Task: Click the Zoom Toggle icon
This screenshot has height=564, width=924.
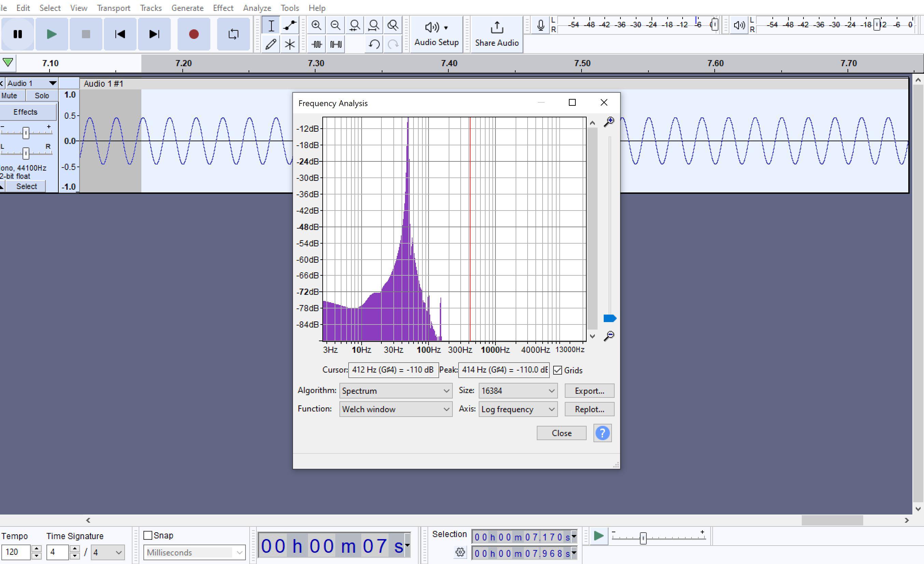Action: click(393, 25)
